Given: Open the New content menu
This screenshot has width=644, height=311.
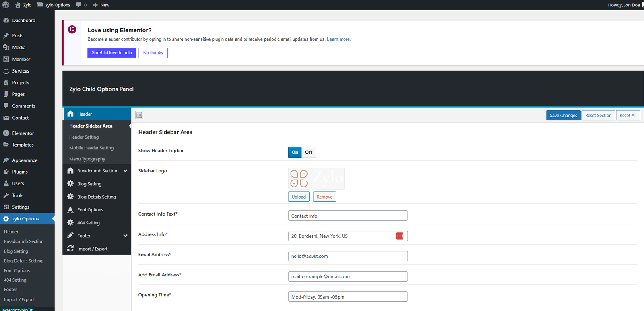Looking at the screenshot, I should 101,5.
